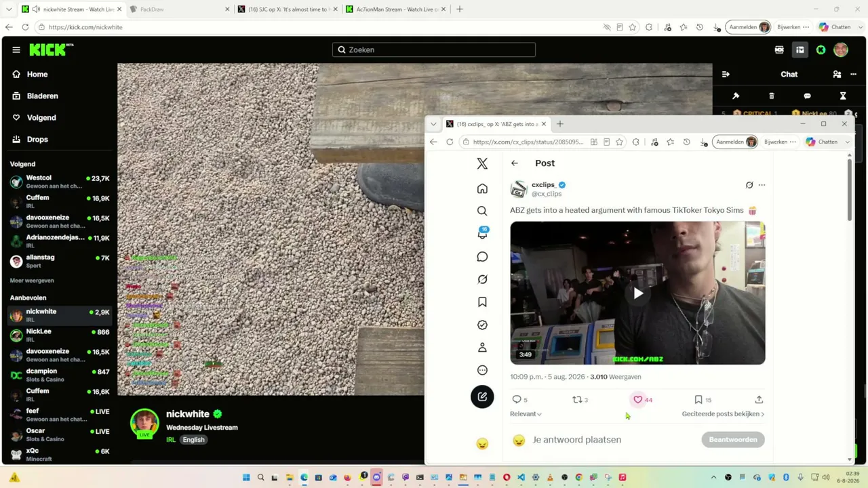Switch to the PackDraw tab
Image resolution: width=868 pixels, height=488 pixels.
pyautogui.click(x=178, y=9)
